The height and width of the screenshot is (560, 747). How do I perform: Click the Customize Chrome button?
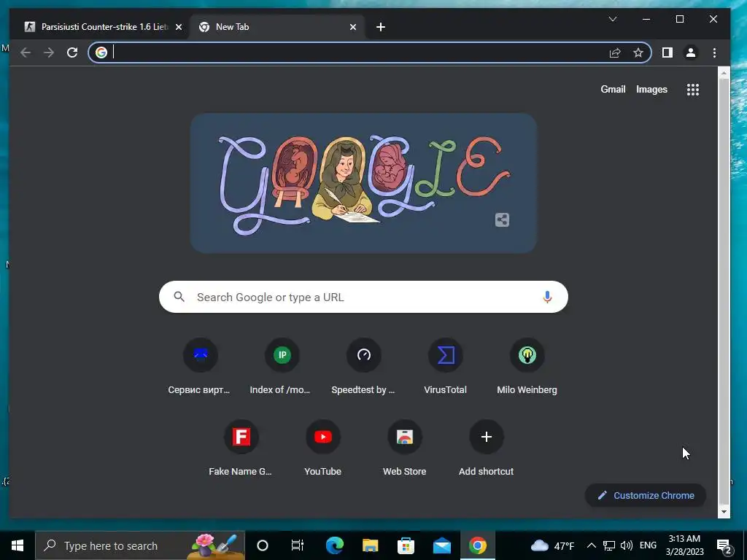[x=646, y=495]
